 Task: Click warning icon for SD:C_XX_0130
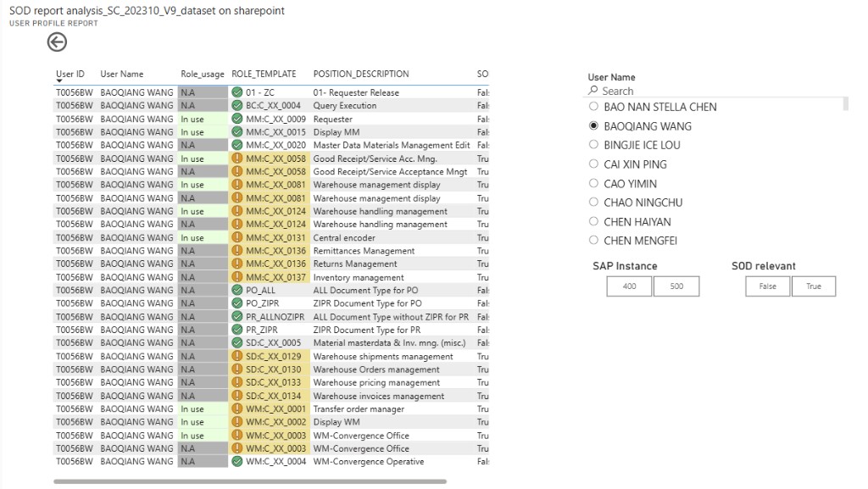(x=237, y=369)
